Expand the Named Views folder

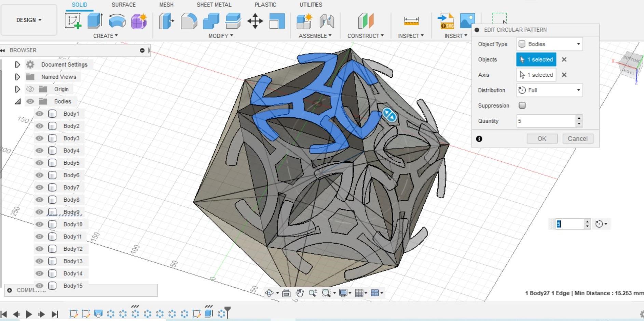(18, 77)
